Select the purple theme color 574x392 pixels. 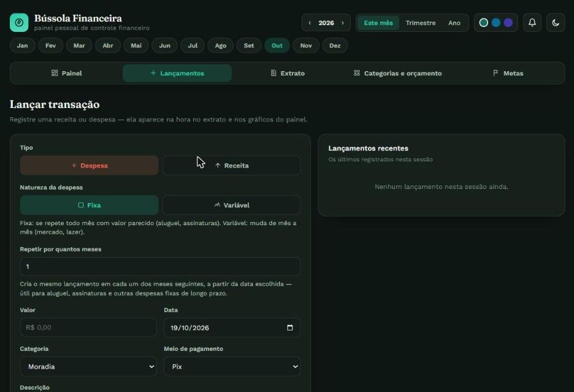pyautogui.click(x=508, y=23)
